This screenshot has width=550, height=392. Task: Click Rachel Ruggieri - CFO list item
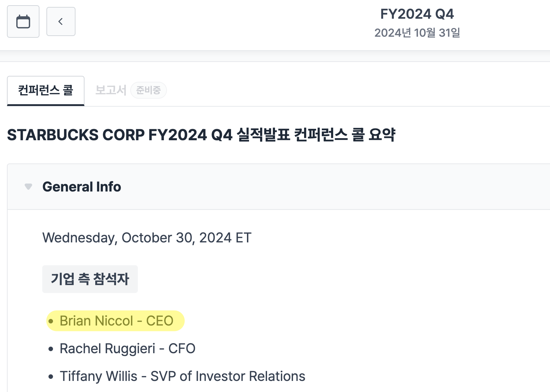(127, 349)
